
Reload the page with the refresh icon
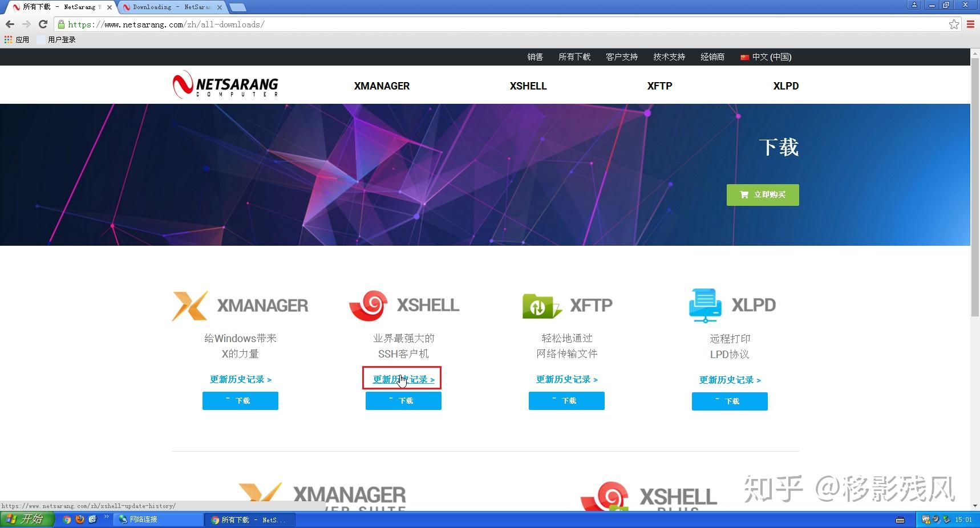coord(43,24)
